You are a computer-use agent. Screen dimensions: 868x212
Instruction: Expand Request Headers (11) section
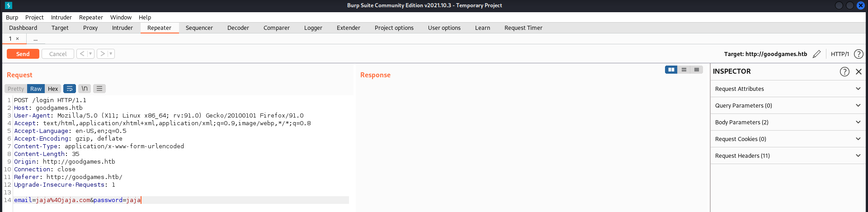pyautogui.click(x=788, y=155)
